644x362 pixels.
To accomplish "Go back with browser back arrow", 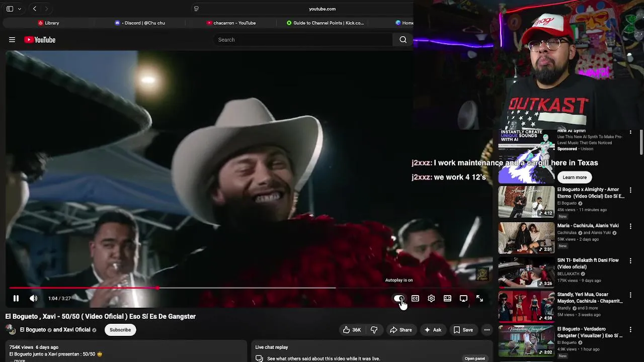I will [35, 9].
